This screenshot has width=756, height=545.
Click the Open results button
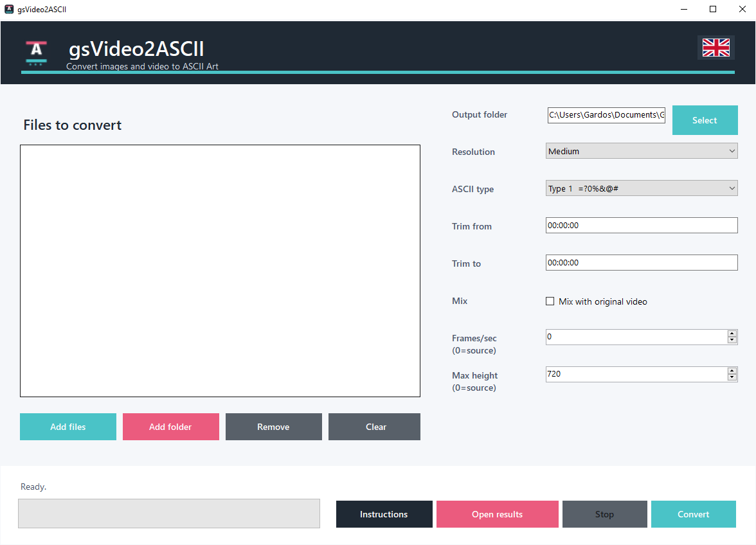coord(497,514)
